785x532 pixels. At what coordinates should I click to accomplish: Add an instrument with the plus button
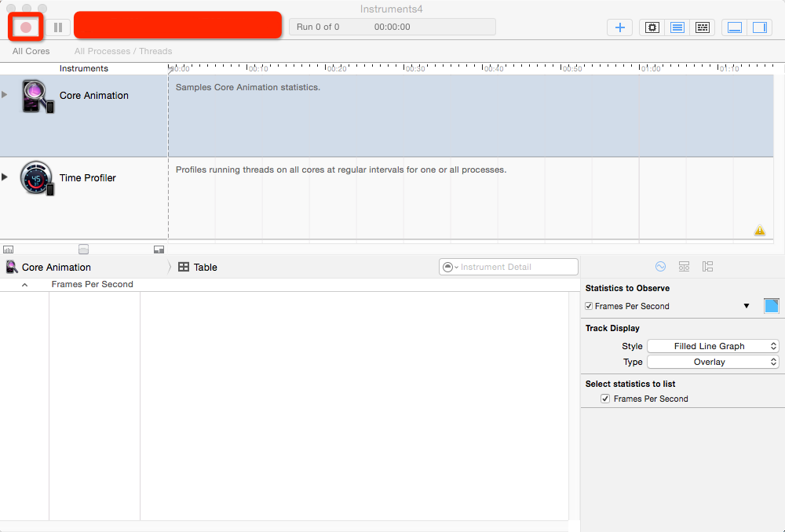click(620, 27)
